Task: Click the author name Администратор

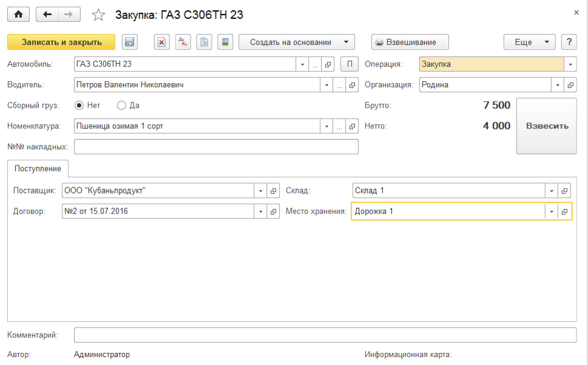Action: 102,355
